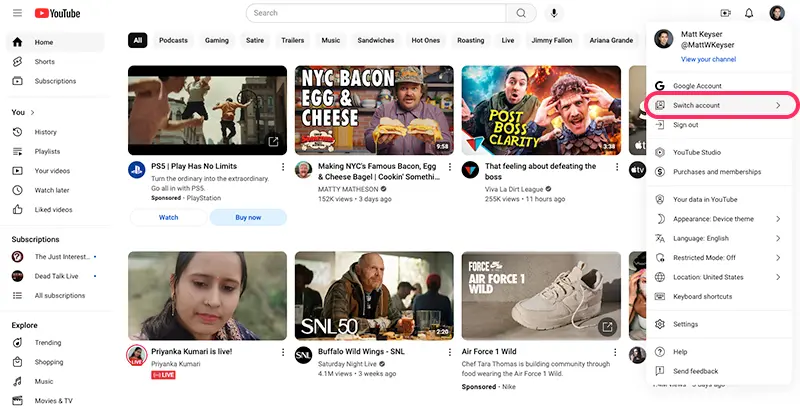Open the hamburger guide menu

[17, 13]
